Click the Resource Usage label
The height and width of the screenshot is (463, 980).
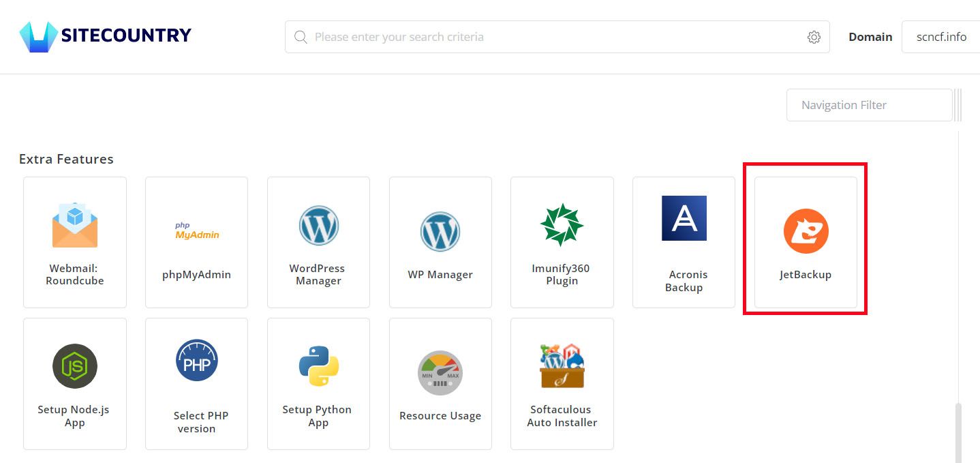pos(440,416)
